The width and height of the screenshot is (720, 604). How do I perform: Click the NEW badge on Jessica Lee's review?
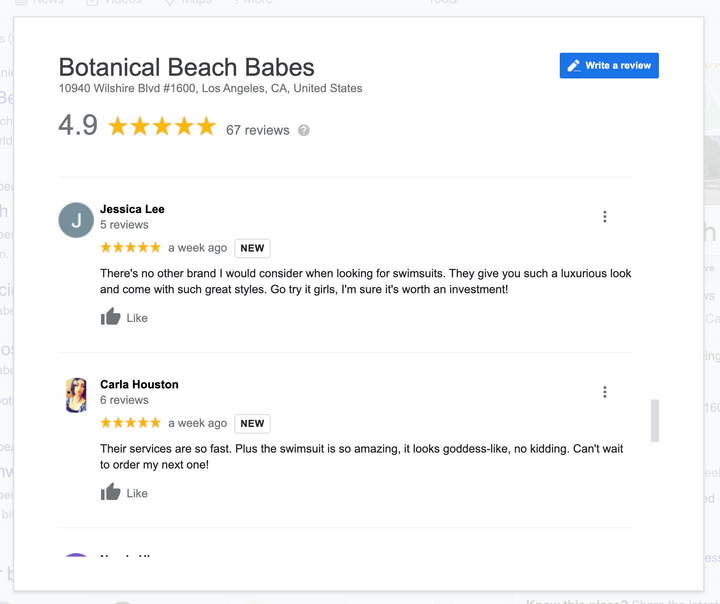(x=252, y=248)
